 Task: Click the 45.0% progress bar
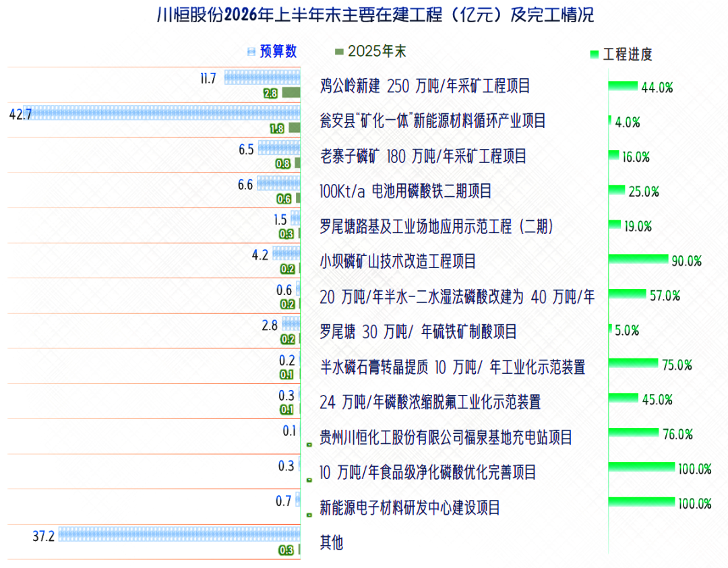point(624,398)
